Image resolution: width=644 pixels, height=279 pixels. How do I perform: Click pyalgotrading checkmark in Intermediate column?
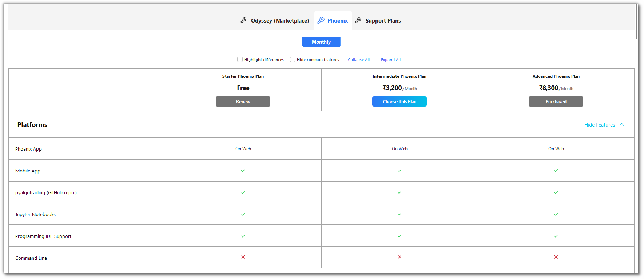(x=399, y=192)
